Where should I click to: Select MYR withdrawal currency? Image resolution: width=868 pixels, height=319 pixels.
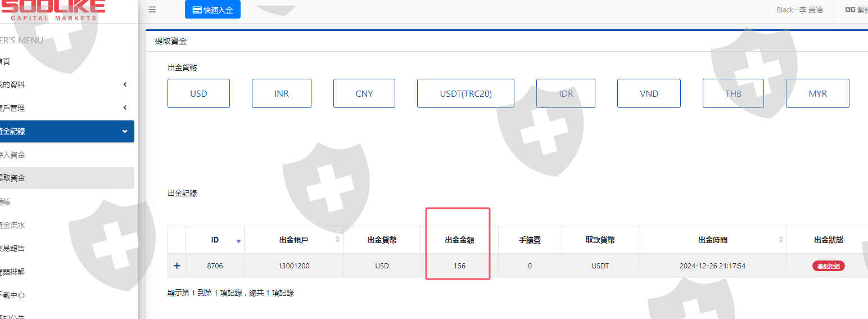pyautogui.click(x=817, y=93)
